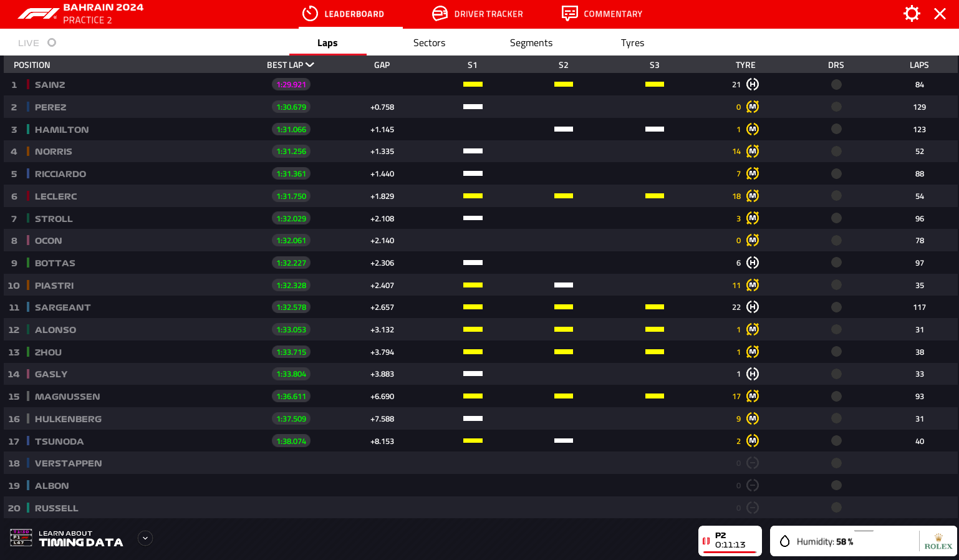Viewport: 959px width, 560px height.
Task: Switch to the Tyres tab
Action: (632, 42)
